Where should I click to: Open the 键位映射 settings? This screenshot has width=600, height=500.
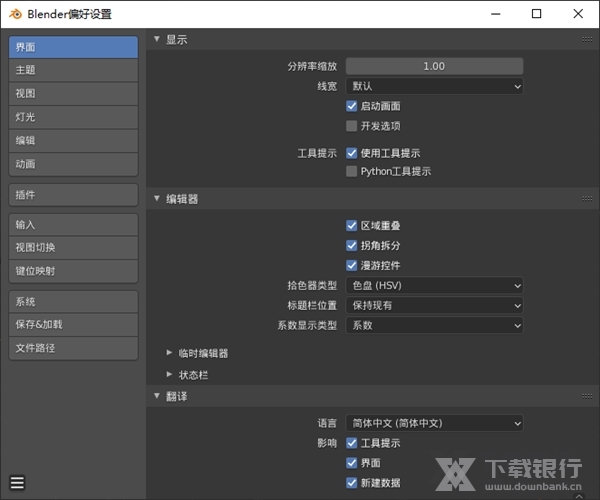[73, 271]
